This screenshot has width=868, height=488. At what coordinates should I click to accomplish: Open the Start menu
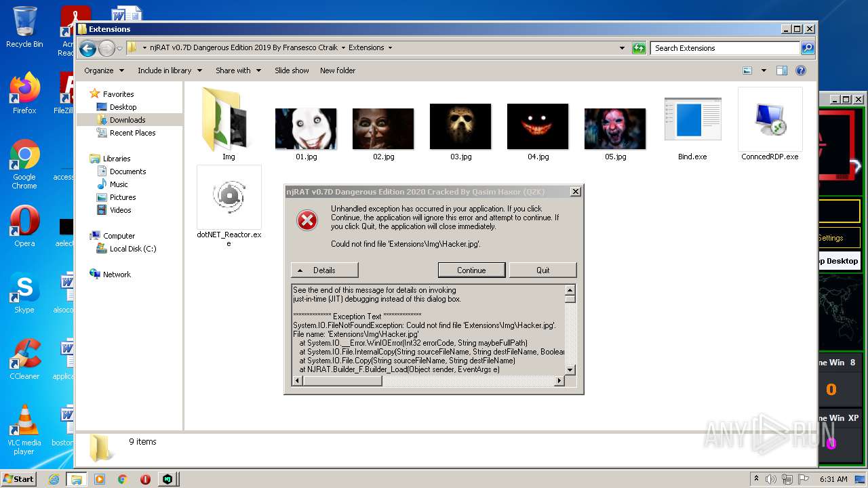point(18,479)
